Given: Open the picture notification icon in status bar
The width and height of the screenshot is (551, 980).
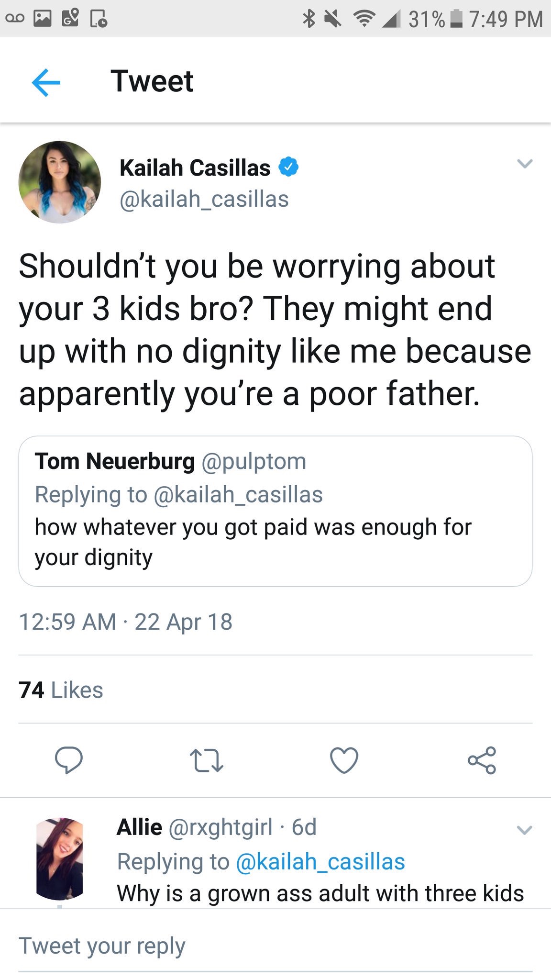Looking at the screenshot, I should click(x=42, y=19).
